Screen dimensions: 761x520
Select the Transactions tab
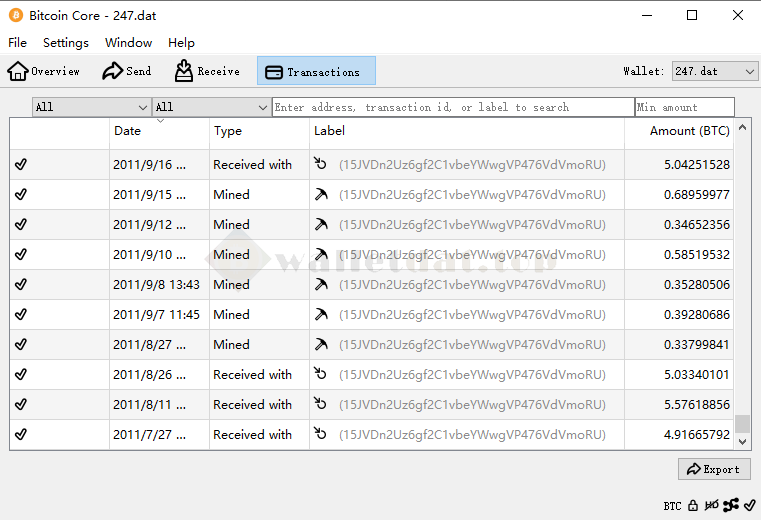[x=316, y=71]
